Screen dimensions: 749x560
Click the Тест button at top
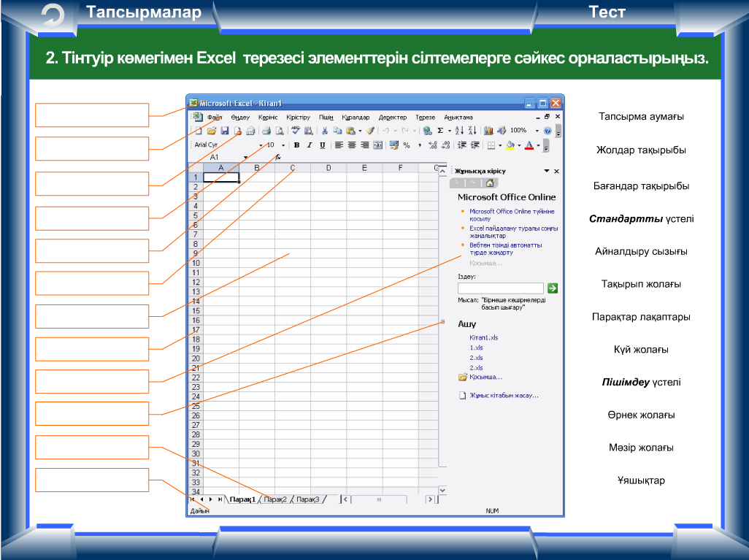tap(607, 12)
